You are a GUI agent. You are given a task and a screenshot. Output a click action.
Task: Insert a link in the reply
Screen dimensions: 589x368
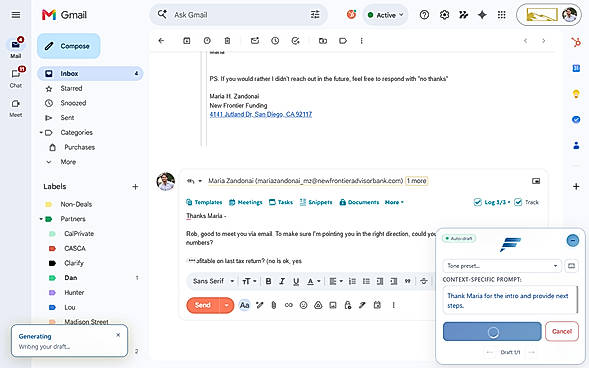coord(288,305)
